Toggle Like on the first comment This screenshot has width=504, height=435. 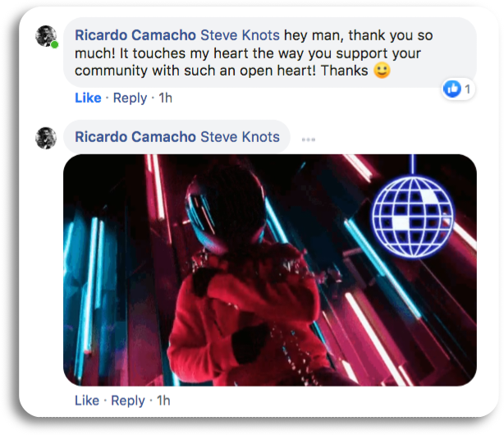coord(88,98)
